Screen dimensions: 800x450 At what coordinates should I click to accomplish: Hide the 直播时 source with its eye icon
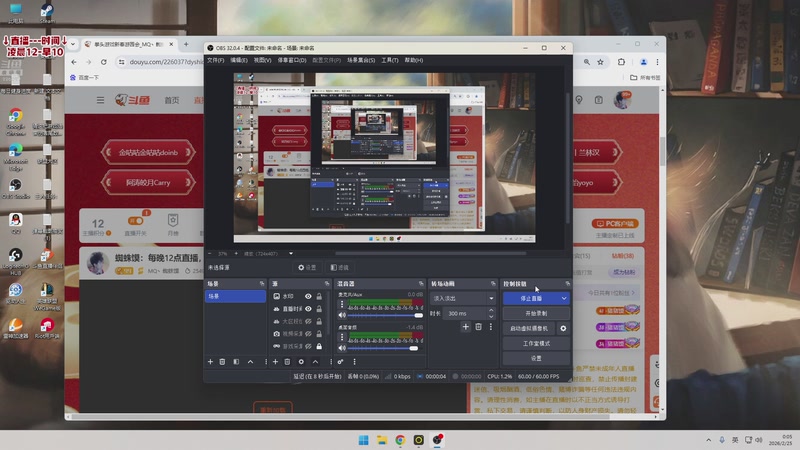click(308, 309)
